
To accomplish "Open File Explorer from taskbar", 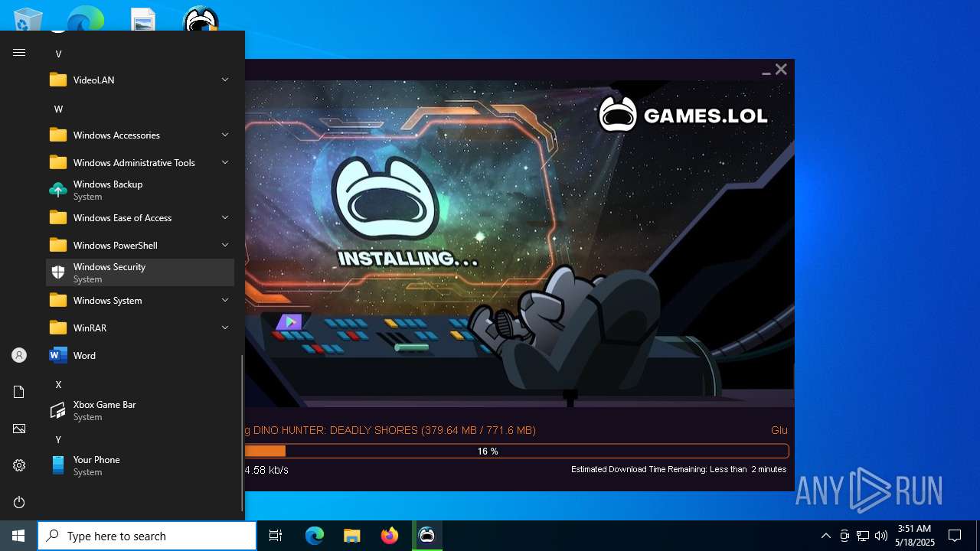I will click(x=351, y=536).
